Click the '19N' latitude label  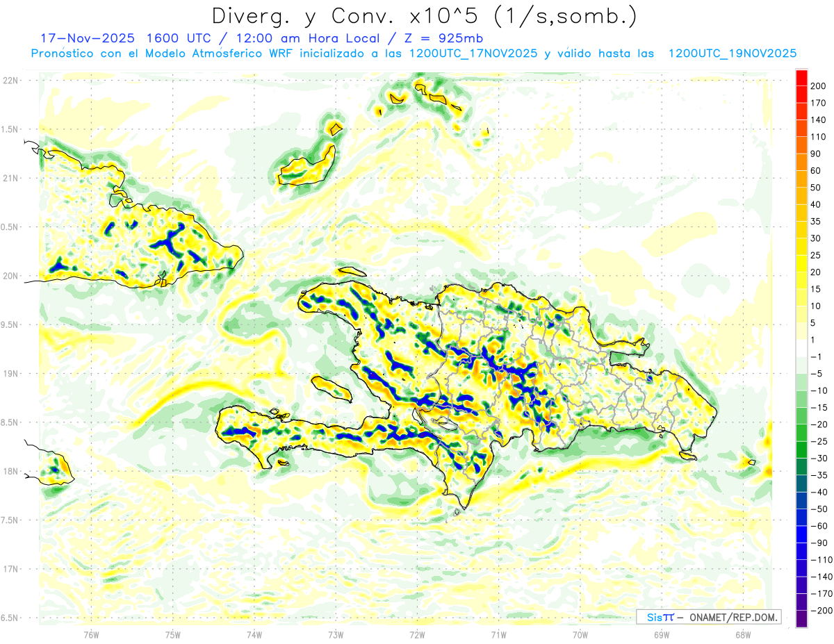pos(10,374)
